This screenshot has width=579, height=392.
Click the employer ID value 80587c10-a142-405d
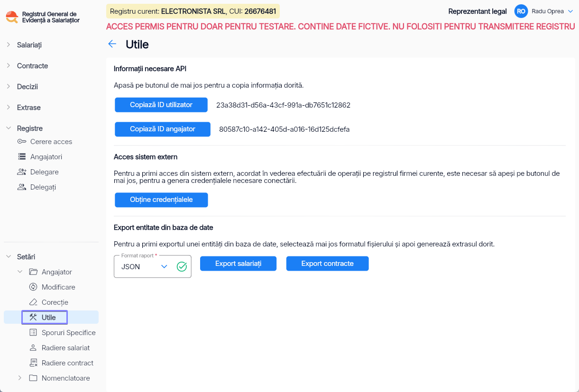point(284,129)
